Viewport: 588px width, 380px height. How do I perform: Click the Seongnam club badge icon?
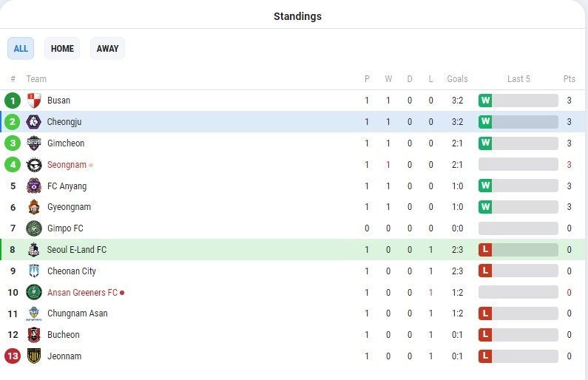tap(34, 165)
